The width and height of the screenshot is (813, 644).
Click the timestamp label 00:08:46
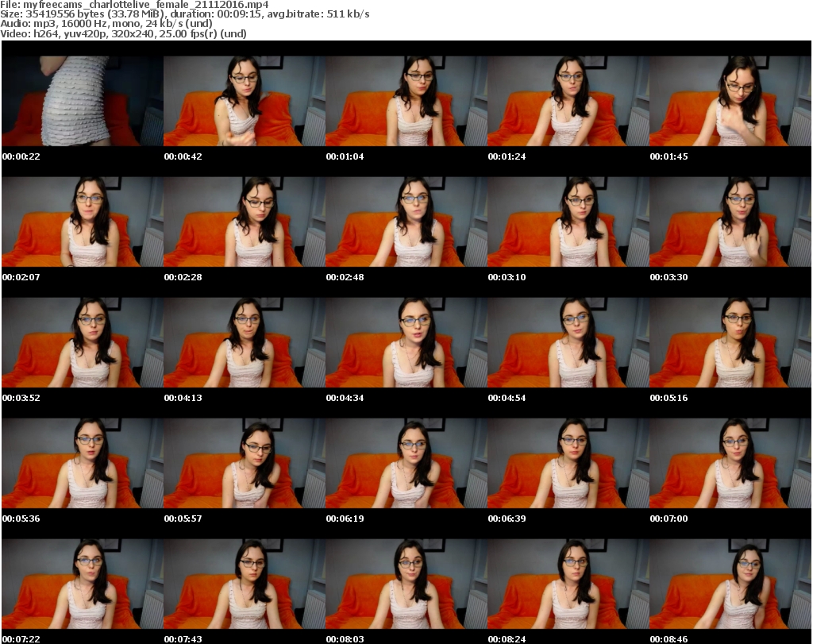pyautogui.click(x=669, y=639)
